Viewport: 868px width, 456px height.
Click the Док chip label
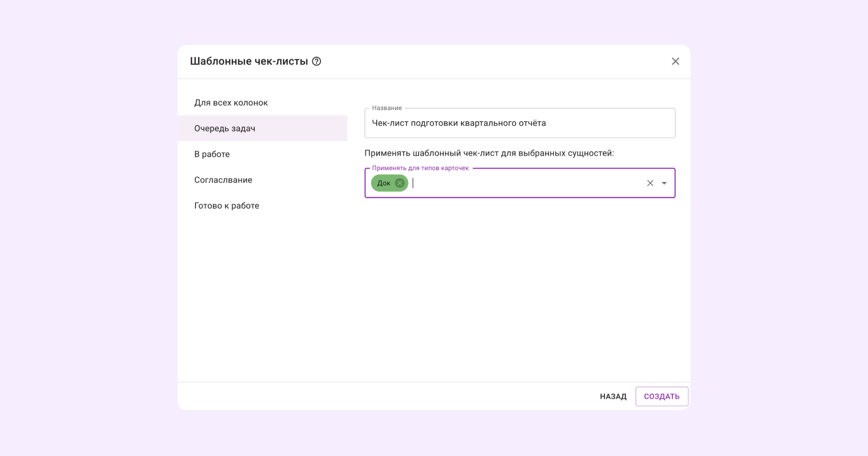384,183
